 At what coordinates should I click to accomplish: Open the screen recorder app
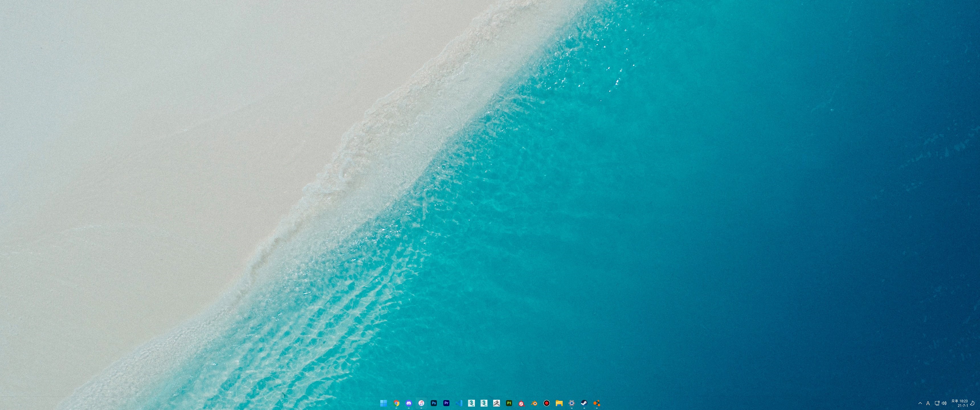(547, 403)
